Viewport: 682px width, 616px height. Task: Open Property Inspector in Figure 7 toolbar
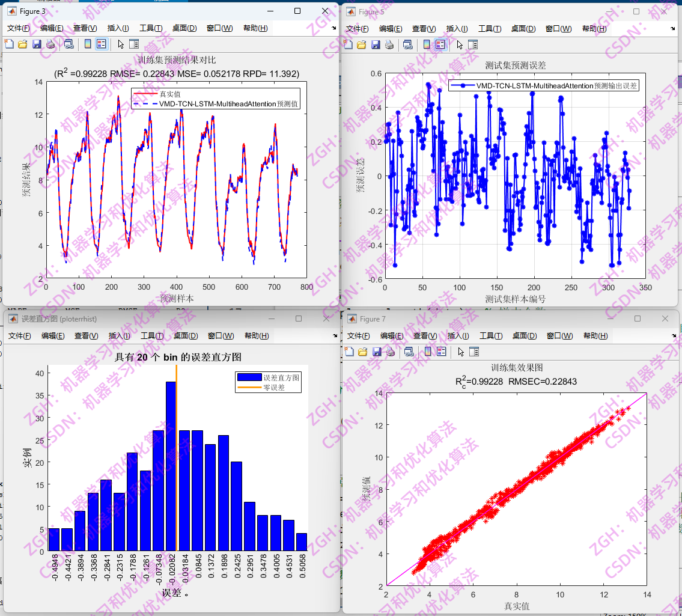(x=474, y=352)
